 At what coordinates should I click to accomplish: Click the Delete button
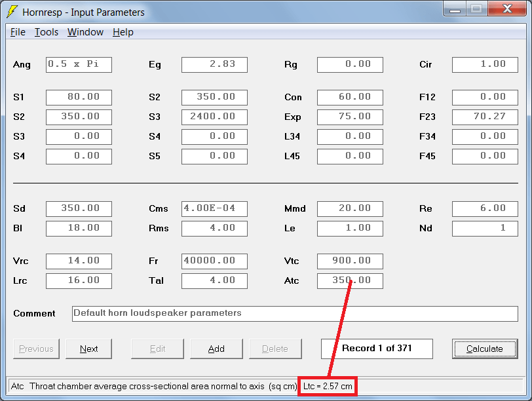(x=275, y=349)
